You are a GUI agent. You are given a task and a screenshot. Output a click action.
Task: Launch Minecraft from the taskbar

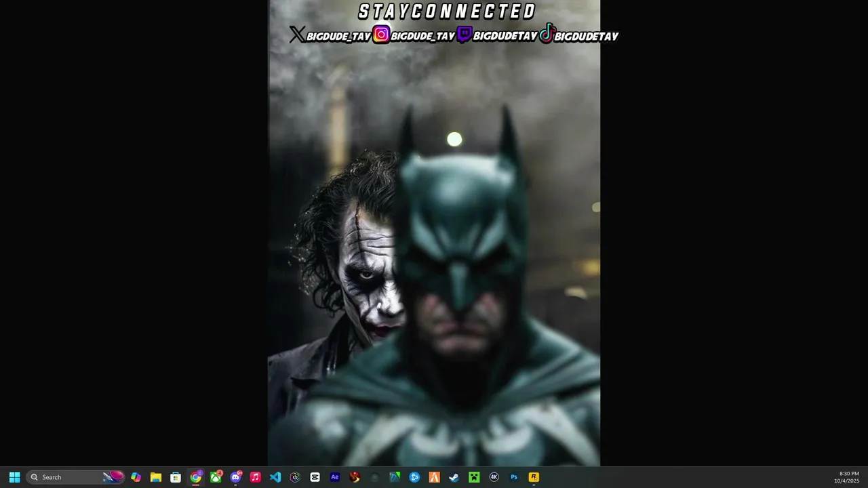point(474,477)
